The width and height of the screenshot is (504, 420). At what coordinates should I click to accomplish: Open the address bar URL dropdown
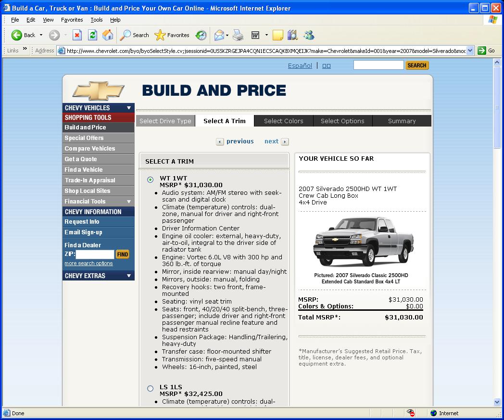[x=470, y=51]
